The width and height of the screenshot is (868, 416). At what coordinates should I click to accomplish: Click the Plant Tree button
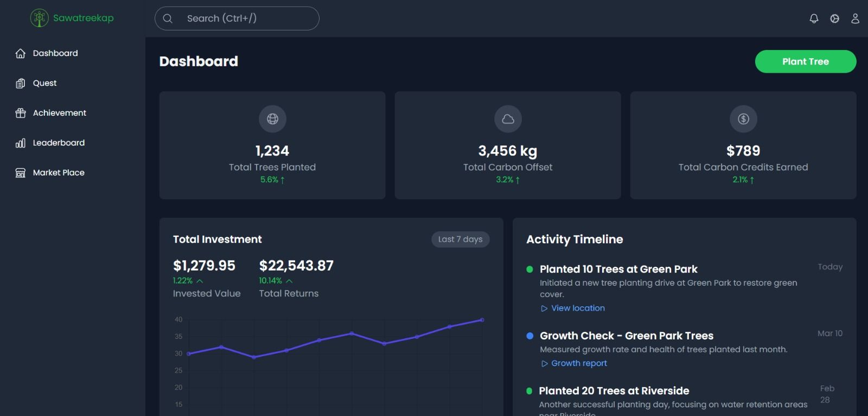tap(806, 61)
